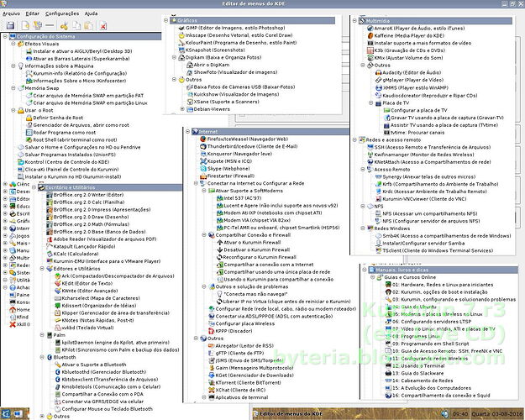Image resolution: width=525 pixels, height=420 pixels.
Task: Select 09: Programando em Shell Script
Action: (x=430, y=344)
